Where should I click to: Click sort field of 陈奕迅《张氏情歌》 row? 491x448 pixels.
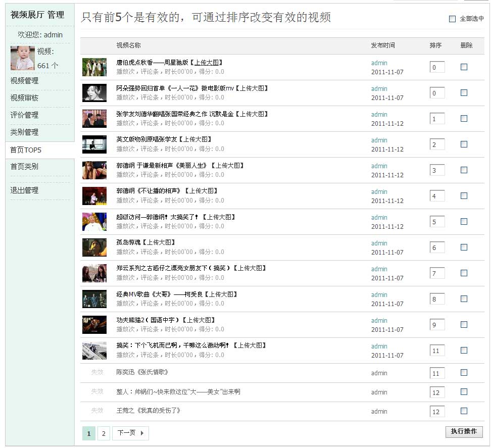pyautogui.click(x=437, y=373)
